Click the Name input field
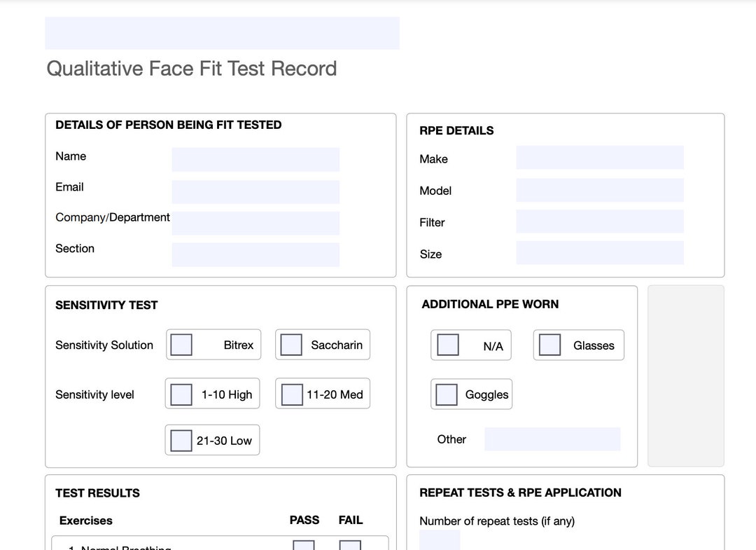The height and width of the screenshot is (550, 756). pyautogui.click(x=255, y=159)
